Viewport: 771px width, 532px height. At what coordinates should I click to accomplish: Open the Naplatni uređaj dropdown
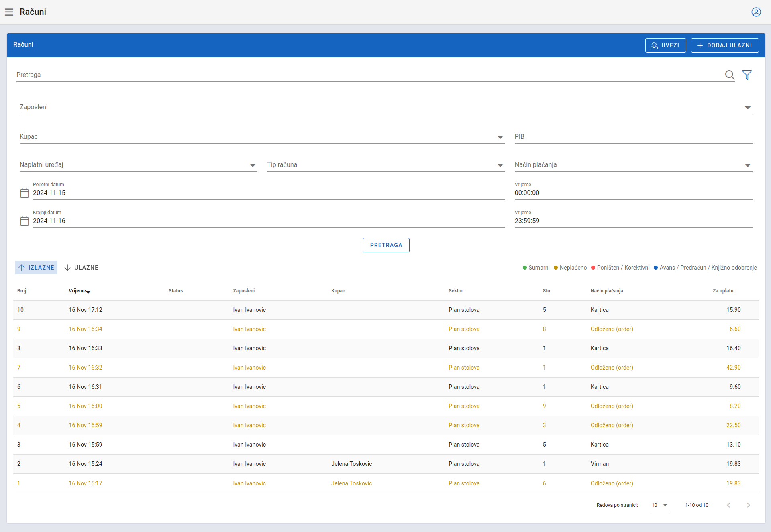pos(139,165)
